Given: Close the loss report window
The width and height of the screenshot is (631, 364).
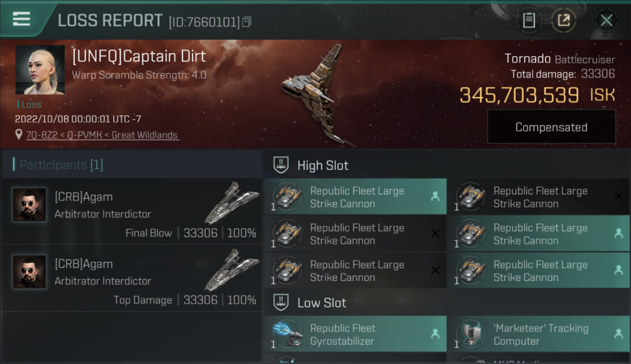Looking at the screenshot, I should (606, 20).
